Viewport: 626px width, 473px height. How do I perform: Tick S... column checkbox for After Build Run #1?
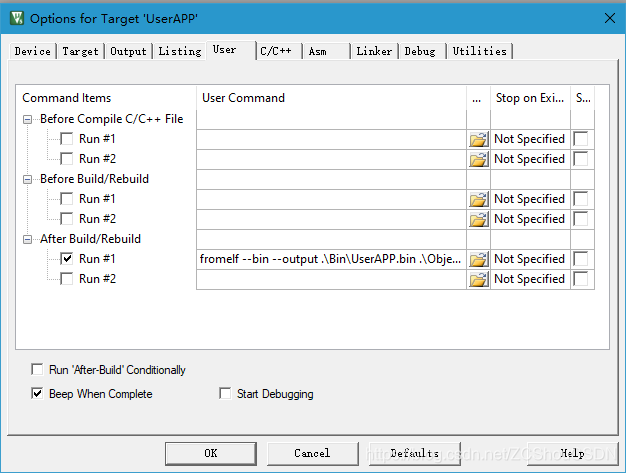[580, 259]
